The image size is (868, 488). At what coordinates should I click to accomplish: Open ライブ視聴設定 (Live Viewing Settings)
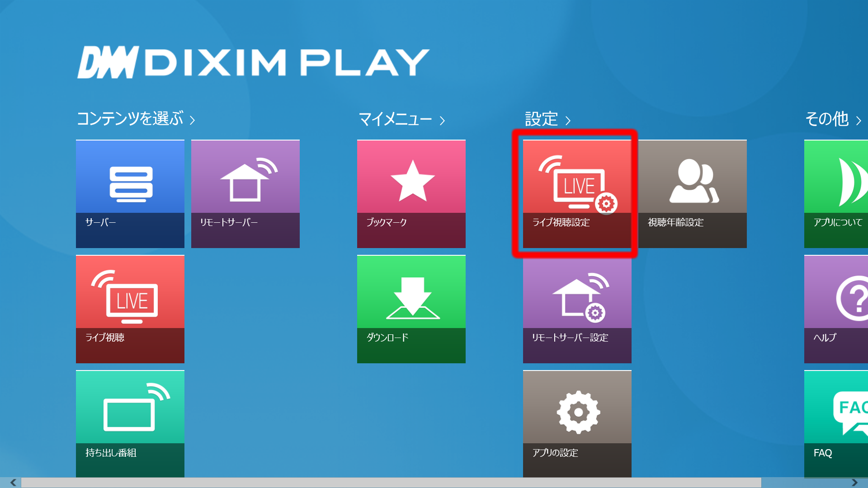(576, 193)
